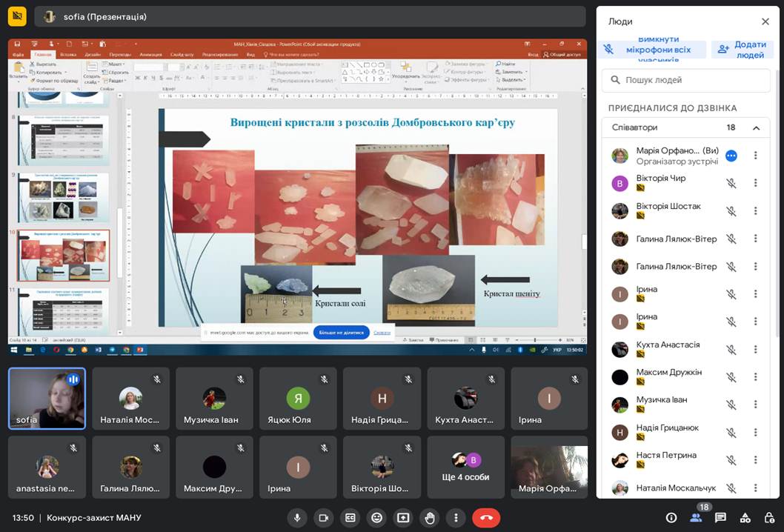This screenshot has height=532, width=784.
Task: Open host controls lock icon
Action: [x=768, y=518]
